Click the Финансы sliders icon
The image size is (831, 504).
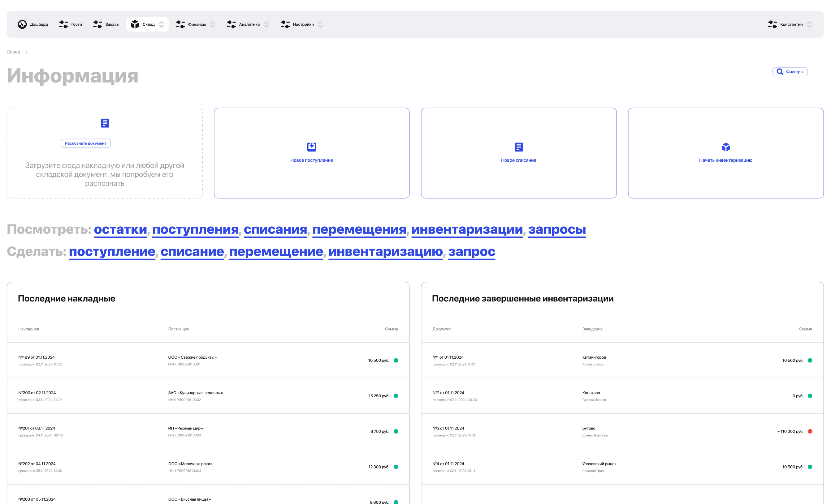pyautogui.click(x=180, y=24)
